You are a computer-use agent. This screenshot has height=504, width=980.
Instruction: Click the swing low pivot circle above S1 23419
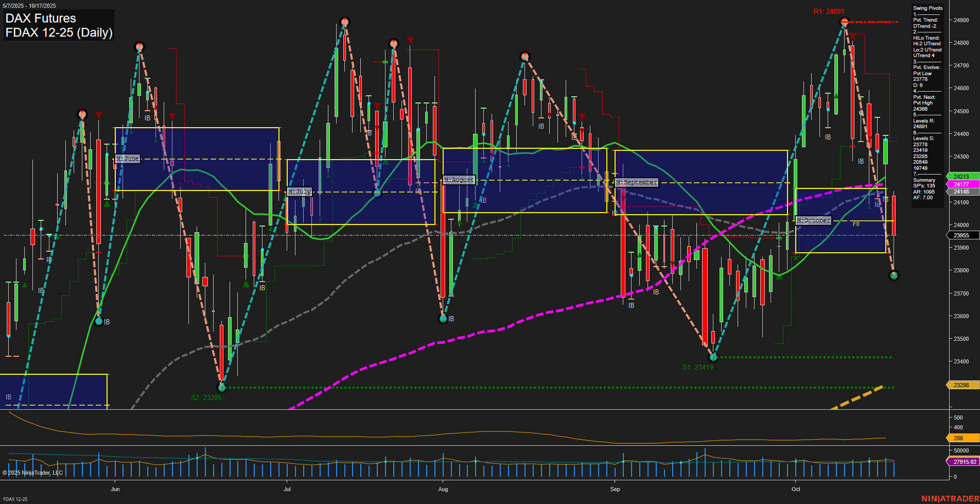(x=713, y=357)
